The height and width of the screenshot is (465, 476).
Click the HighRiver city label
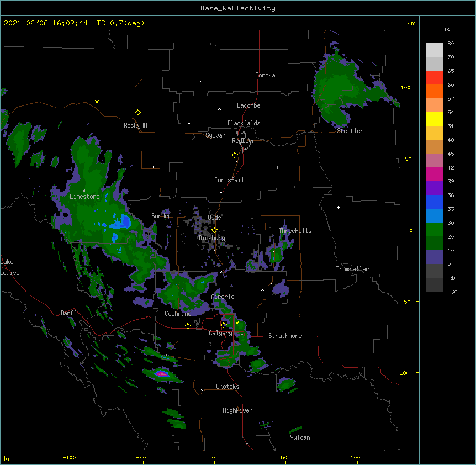[237, 410]
